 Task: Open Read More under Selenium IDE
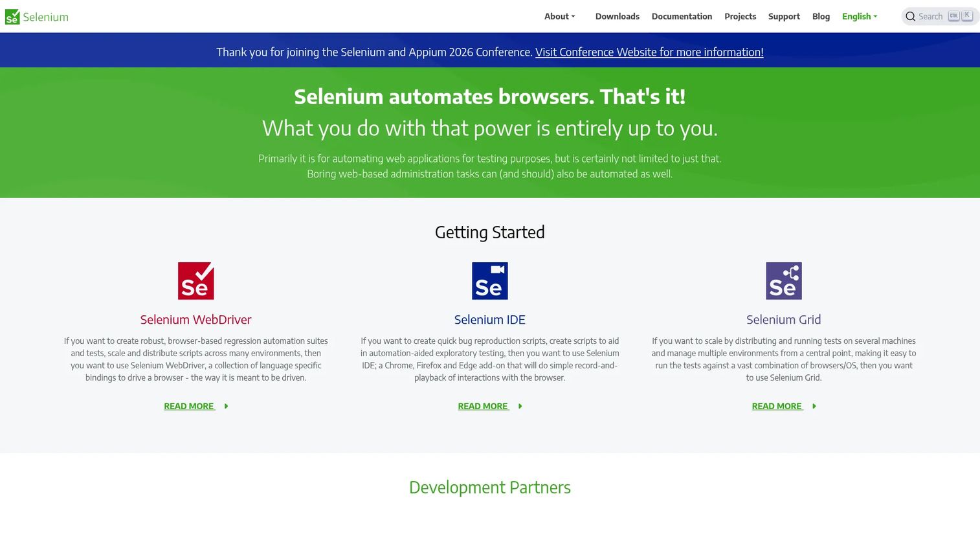tap(483, 407)
